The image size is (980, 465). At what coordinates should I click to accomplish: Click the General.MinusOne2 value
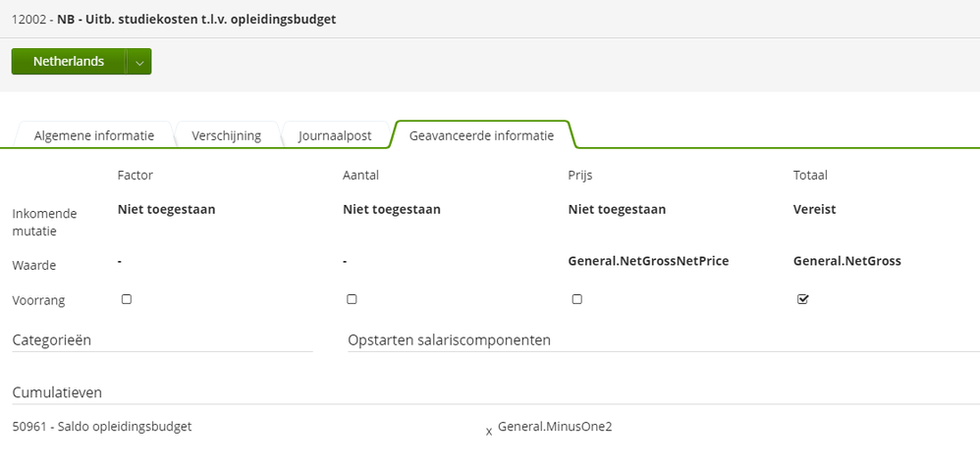555,427
